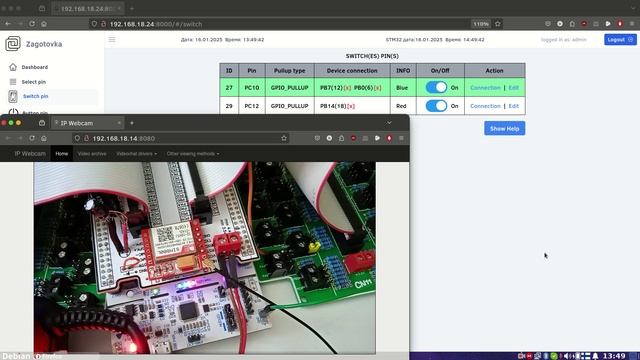Click the 'SWITCH(ES) PIN(S)' heading

[372, 56]
